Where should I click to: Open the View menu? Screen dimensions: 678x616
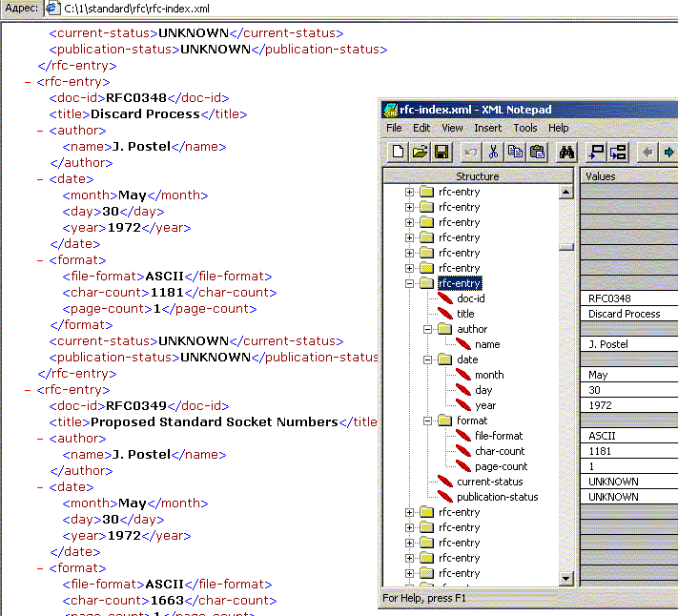click(x=452, y=128)
